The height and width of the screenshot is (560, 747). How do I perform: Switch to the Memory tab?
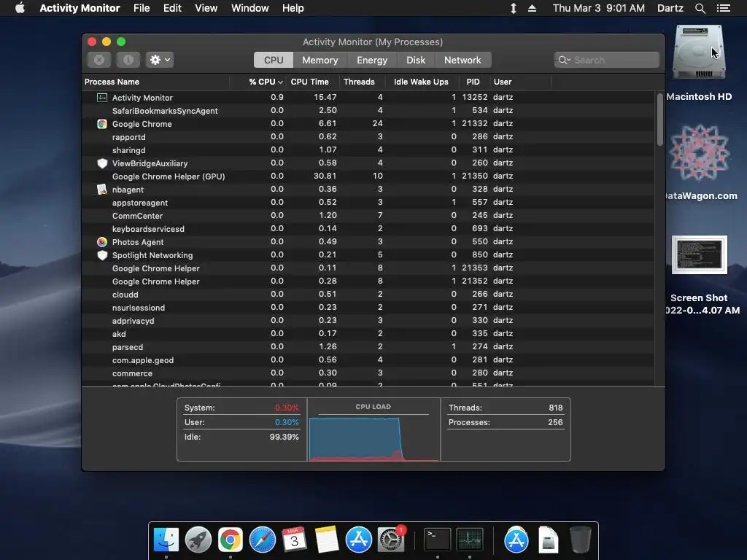coord(320,60)
